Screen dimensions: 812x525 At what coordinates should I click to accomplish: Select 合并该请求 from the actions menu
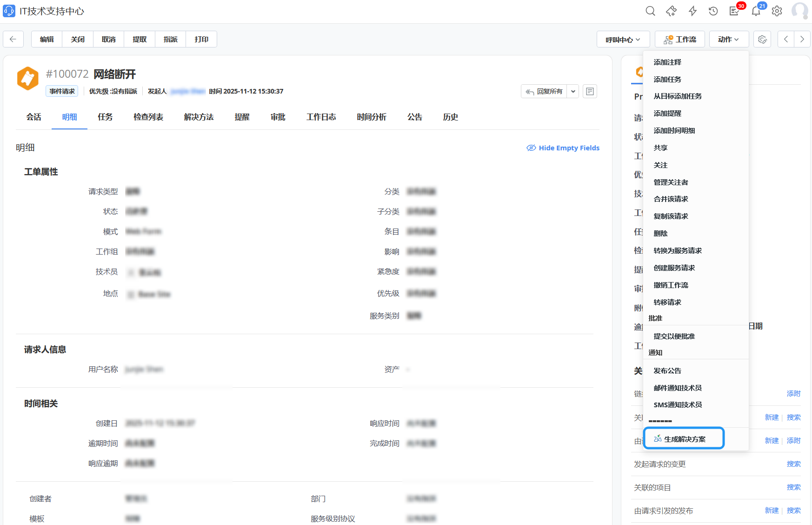(x=671, y=199)
